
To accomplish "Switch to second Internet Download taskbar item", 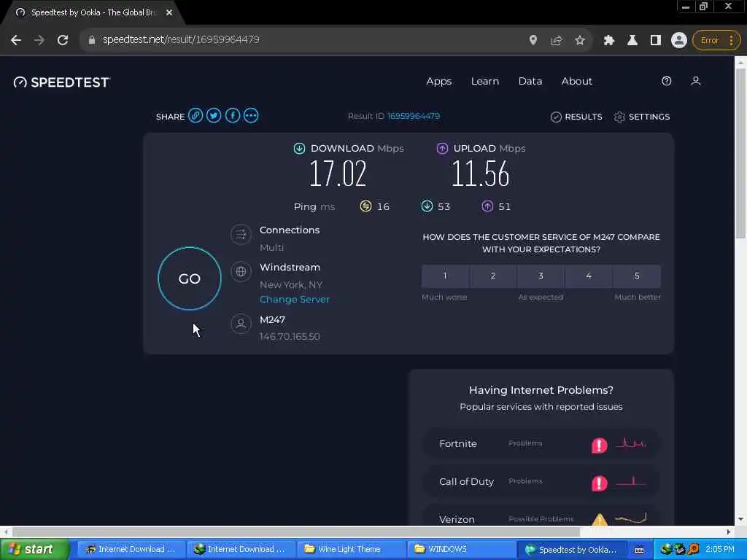I will (240, 550).
